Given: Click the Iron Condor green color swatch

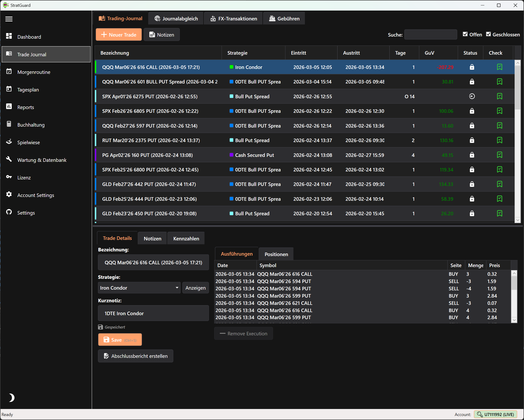Looking at the screenshot, I should (x=231, y=67).
